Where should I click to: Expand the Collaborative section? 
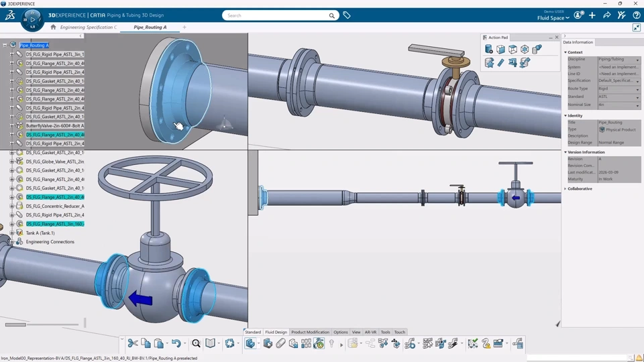(x=566, y=189)
